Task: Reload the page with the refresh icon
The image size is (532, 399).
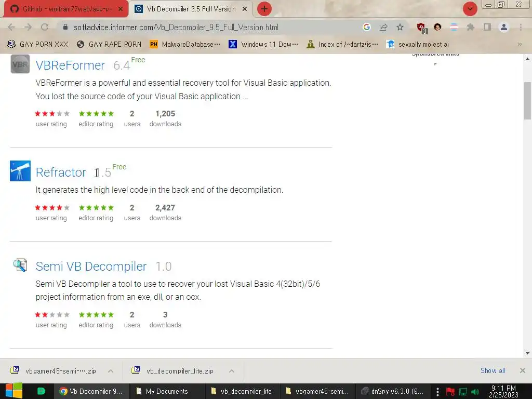Action: click(x=45, y=27)
